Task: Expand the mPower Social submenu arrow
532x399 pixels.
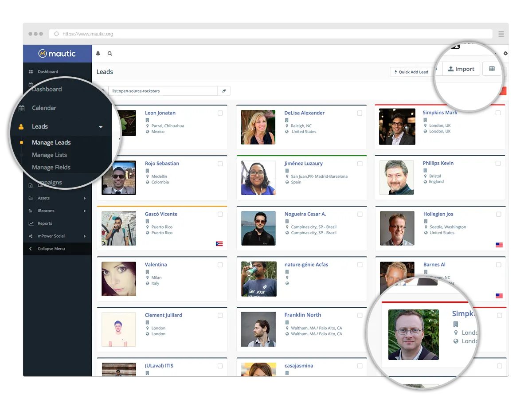Action: 85,236
